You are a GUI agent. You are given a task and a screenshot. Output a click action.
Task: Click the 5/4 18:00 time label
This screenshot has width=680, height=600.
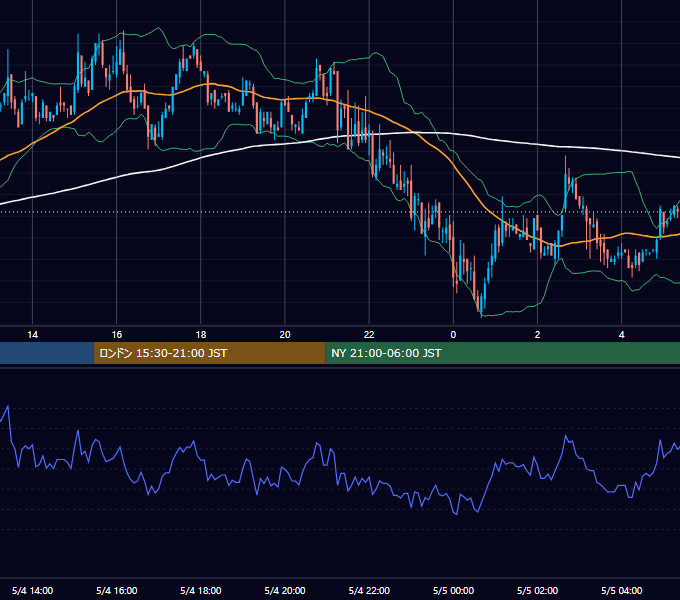pos(201,590)
